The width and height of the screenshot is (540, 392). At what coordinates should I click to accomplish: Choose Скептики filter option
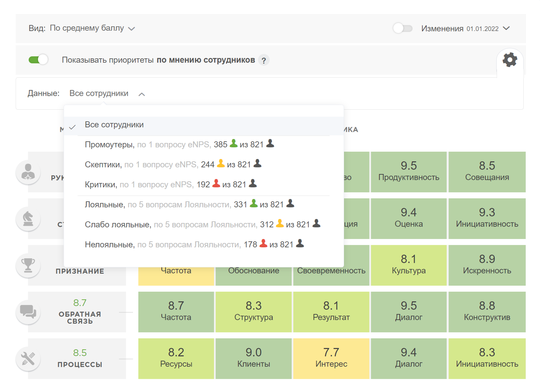203,164
